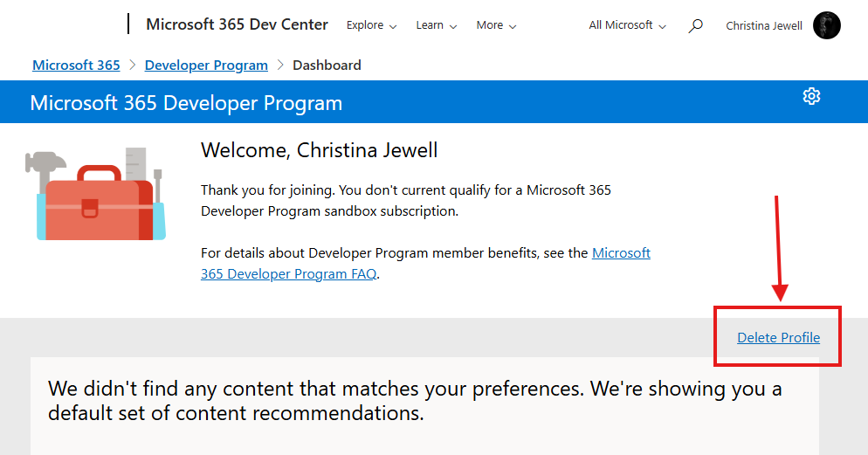868x455 pixels.
Task: Click the default content recommendations message
Action: pyautogui.click(x=415, y=400)
